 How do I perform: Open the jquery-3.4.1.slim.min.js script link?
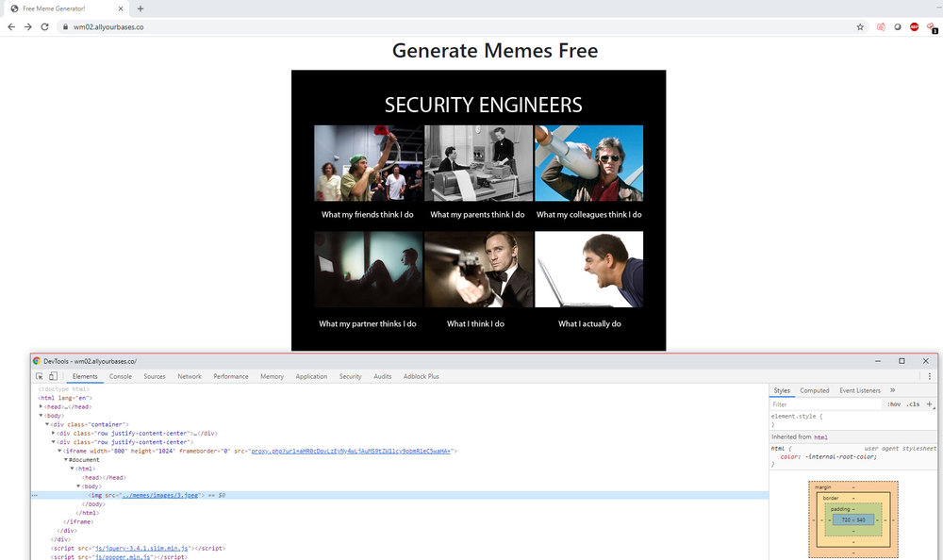142,549
